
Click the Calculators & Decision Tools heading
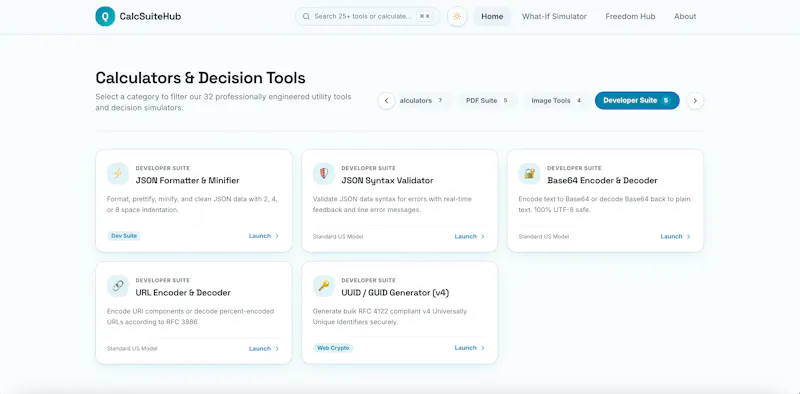201,78
